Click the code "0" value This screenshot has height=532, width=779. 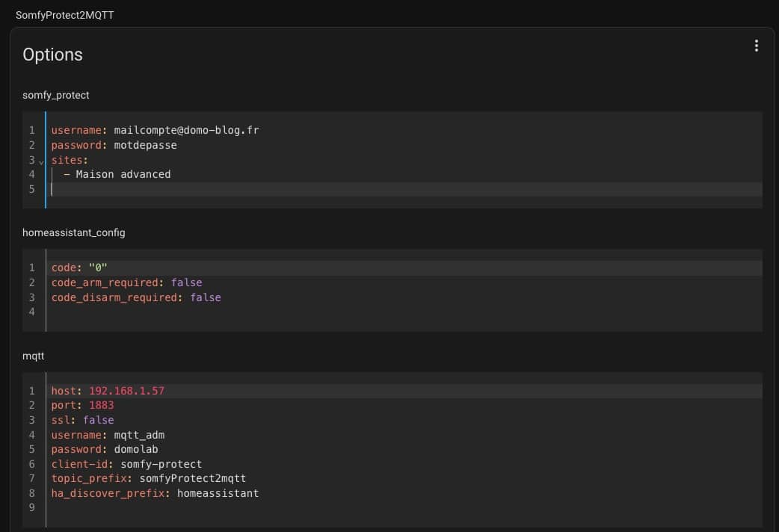(98, 267)
